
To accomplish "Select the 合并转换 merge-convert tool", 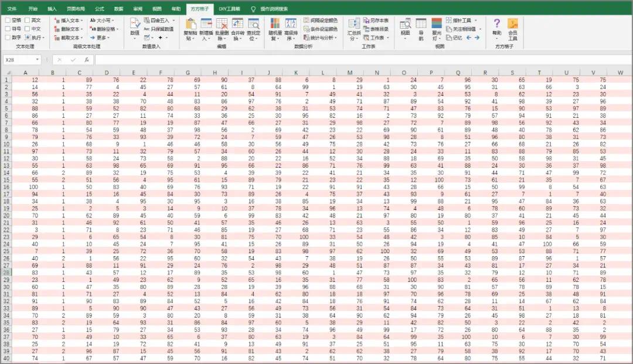I will [x=237, y=28].
